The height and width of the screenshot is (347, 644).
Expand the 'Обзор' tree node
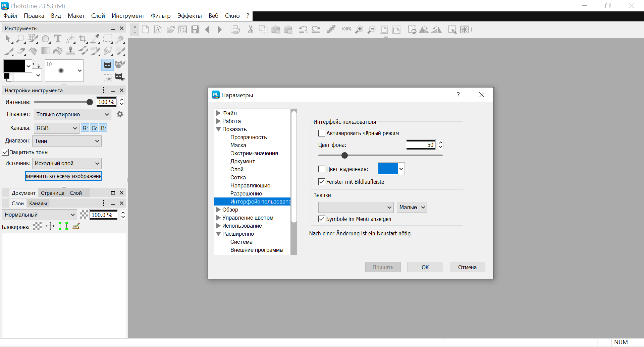tap(218, 210)
